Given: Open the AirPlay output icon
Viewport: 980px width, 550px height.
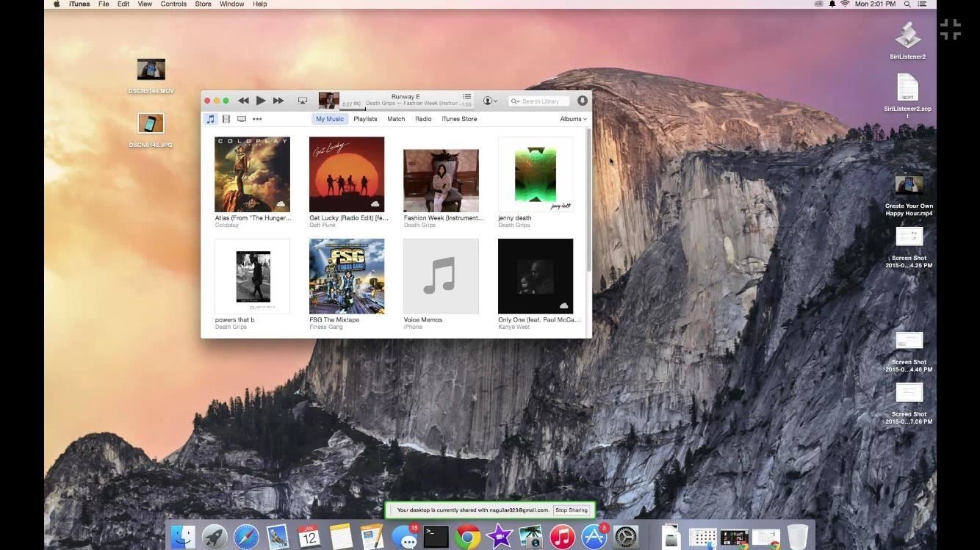Looking at the screenshot, I should click(302, 101).
